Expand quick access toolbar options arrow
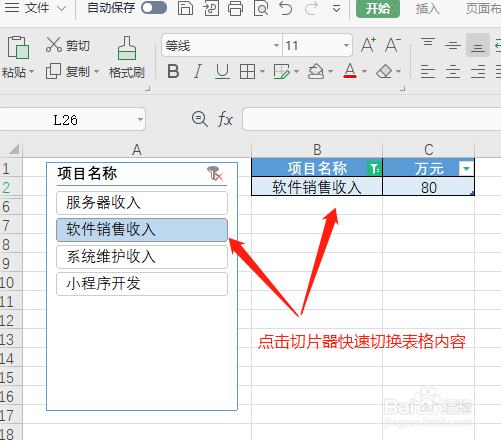Image resolution: width=501 pixels, height=440 pixels. (x=337, y=8)
